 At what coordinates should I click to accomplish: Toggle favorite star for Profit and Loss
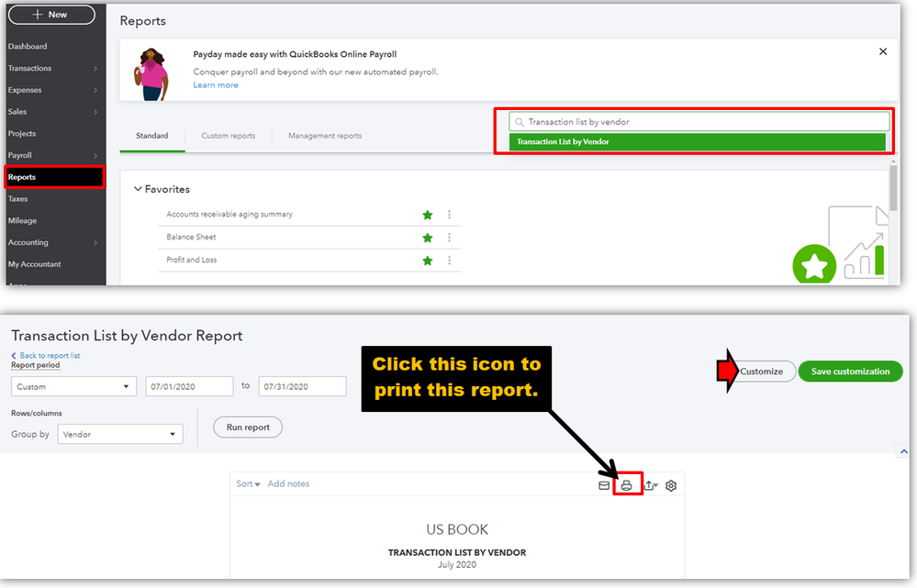428,261
